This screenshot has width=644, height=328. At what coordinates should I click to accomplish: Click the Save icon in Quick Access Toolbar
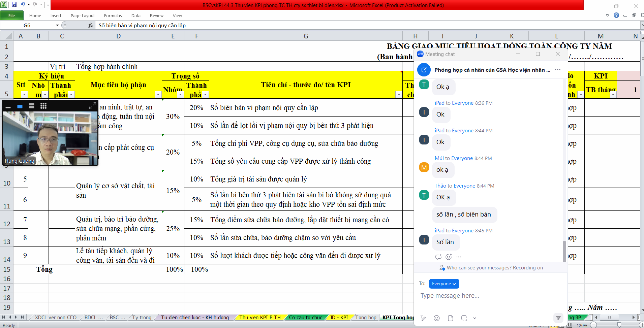14,5
